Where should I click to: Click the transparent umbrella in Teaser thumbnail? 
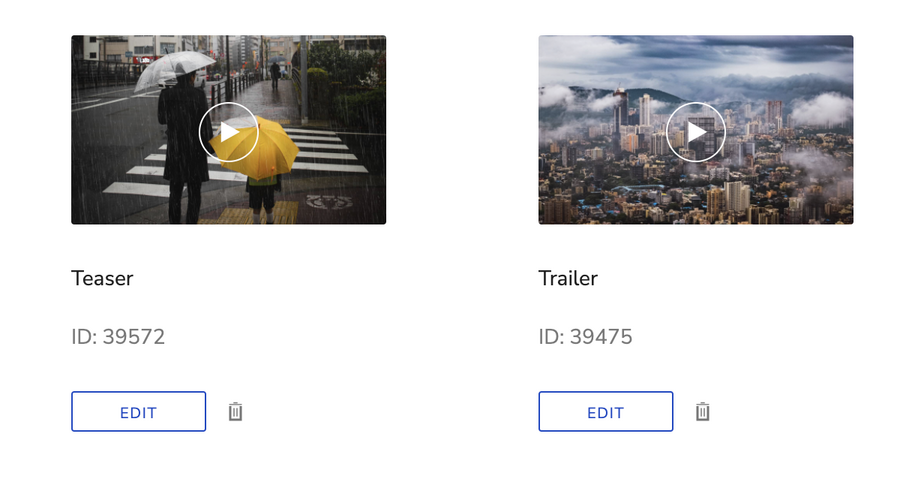[174, 68]
